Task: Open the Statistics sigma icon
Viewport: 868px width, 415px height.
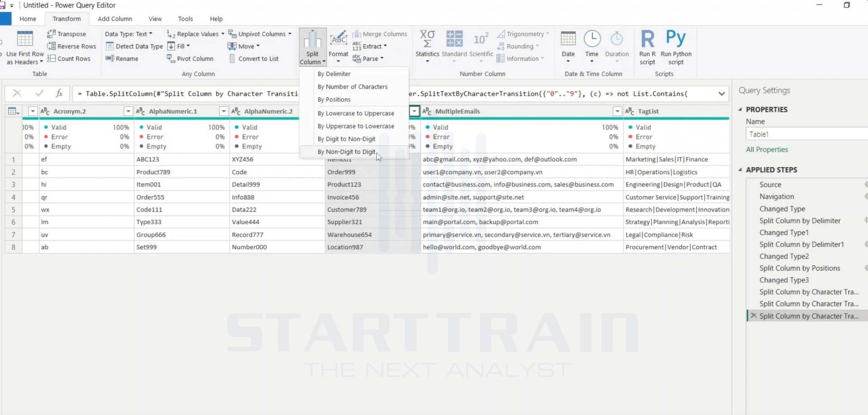Action: [427, 39]
